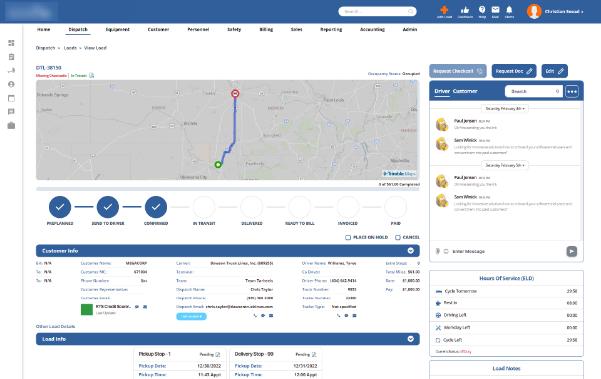
Task: Click the document icon next to In Transit status
Action: click(92, 75)
